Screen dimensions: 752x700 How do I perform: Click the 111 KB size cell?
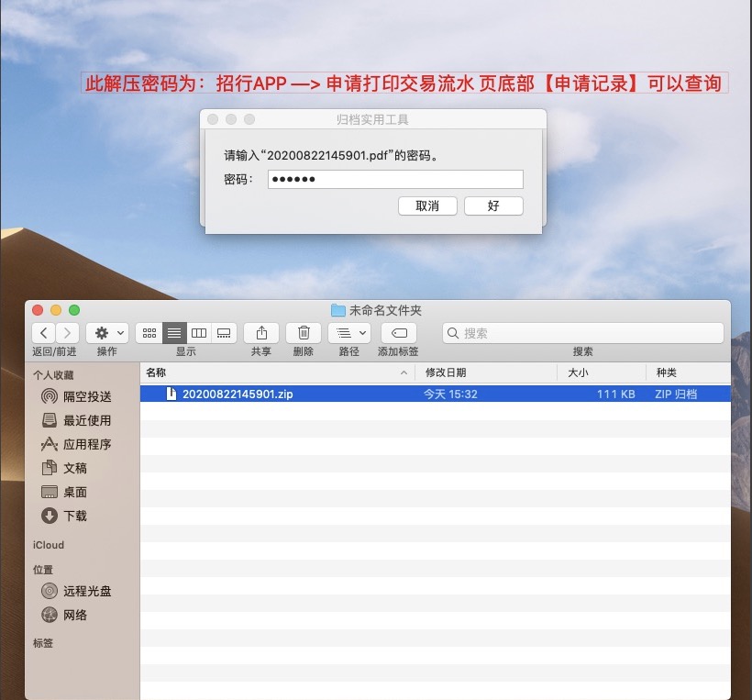pos(615,394)
